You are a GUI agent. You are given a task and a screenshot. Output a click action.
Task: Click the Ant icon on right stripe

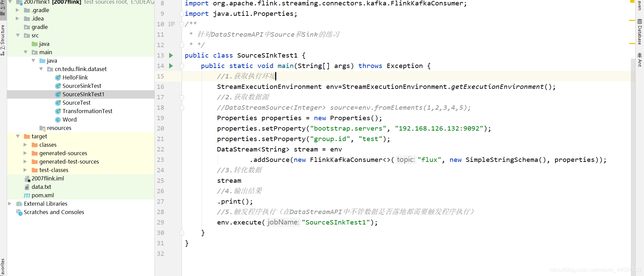click(x=640, y=55)
